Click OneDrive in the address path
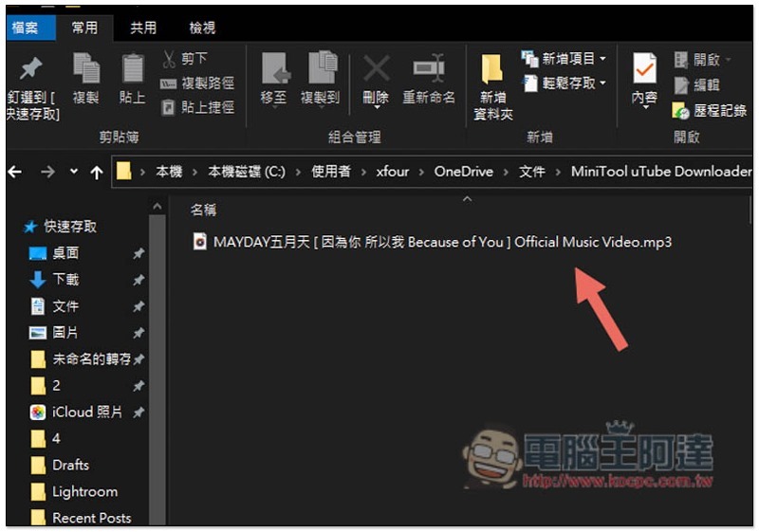The height and width of the screenshot is (532, 759). [464, 172]
